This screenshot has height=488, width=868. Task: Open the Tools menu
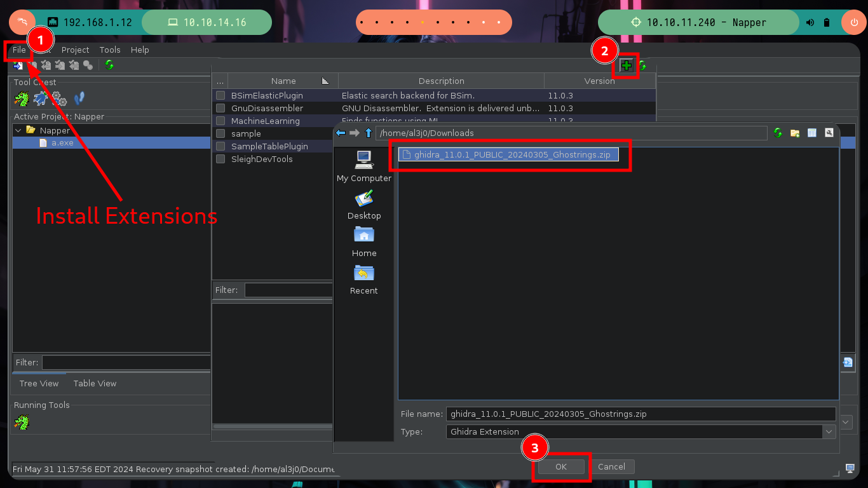pos(110,50)
